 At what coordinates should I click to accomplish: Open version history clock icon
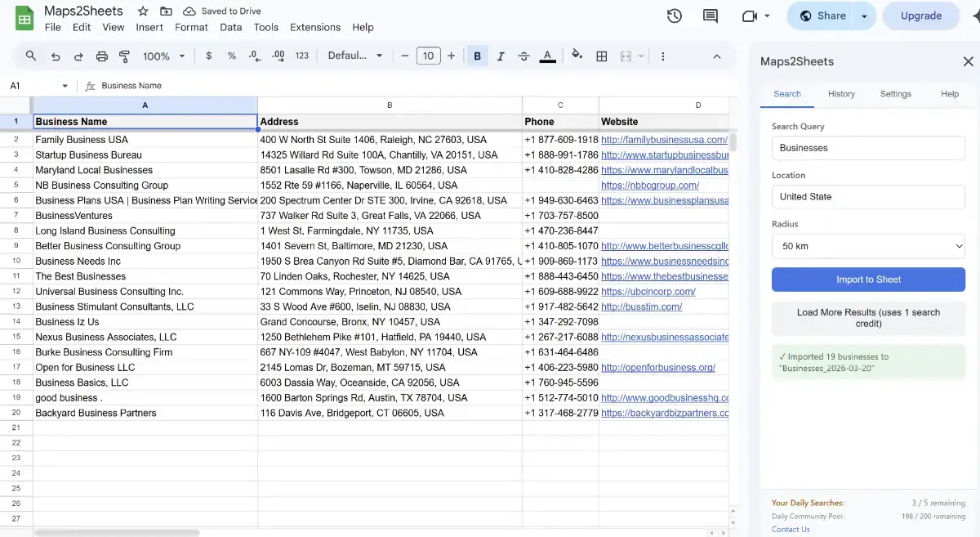[x=674, y=16]
